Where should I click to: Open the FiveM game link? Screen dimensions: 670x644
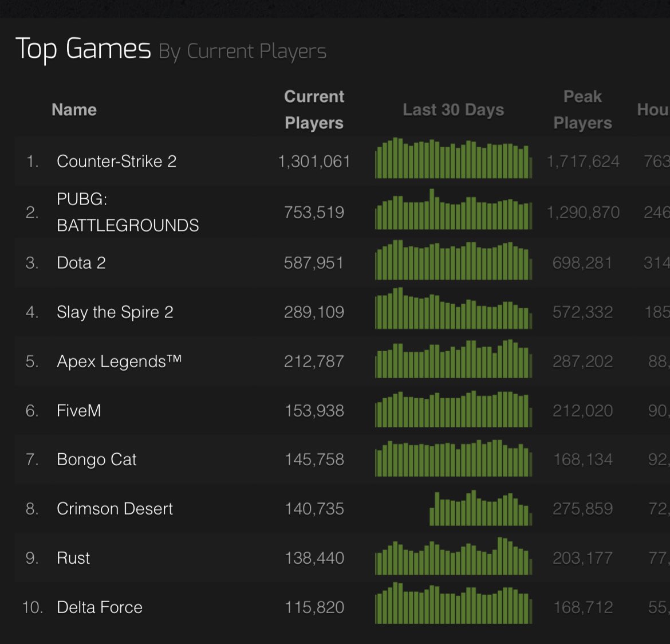79,410
